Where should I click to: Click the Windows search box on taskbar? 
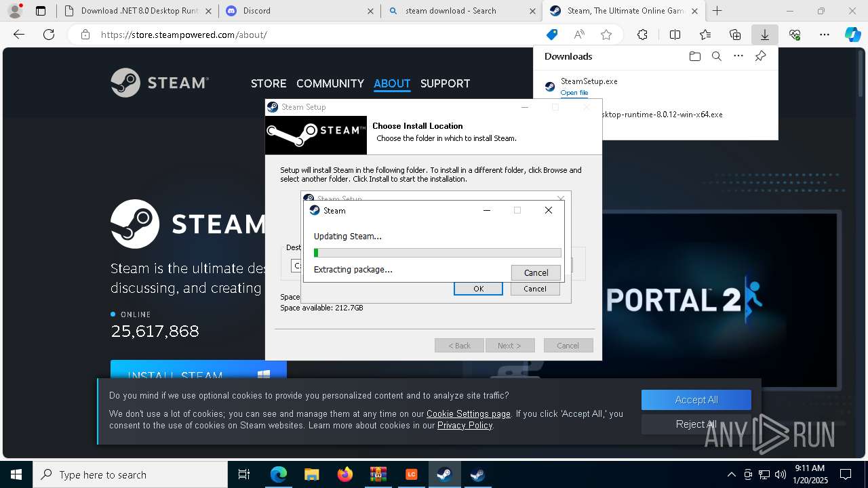click(130, 474)
